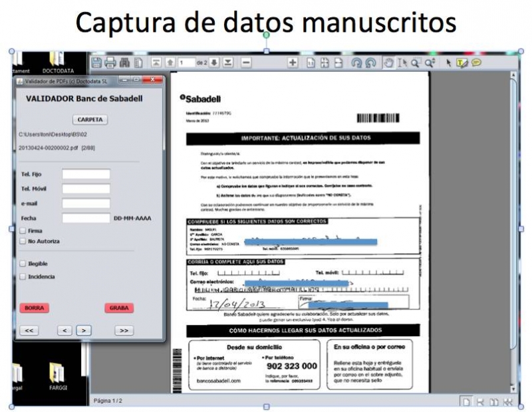Screen dimensions: 532x412
Task: Tick the Incidencia checkbox
Action: (23, 276)
